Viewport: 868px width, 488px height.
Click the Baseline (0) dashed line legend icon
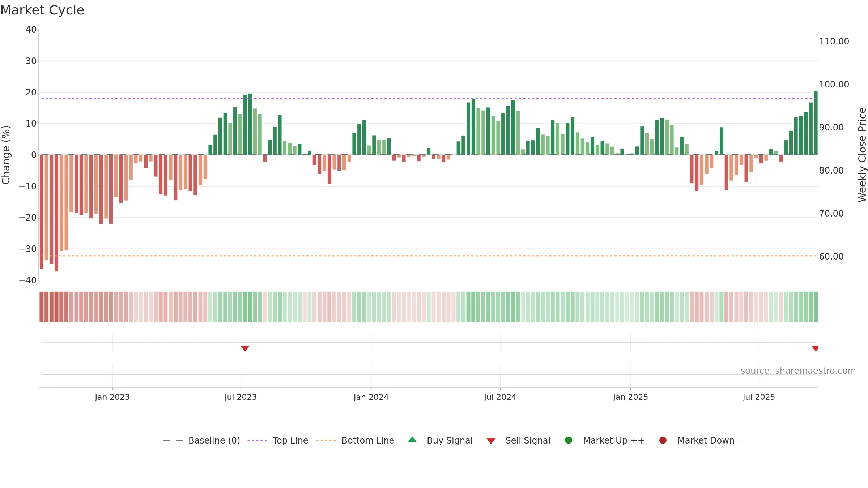tap(173, 440)
